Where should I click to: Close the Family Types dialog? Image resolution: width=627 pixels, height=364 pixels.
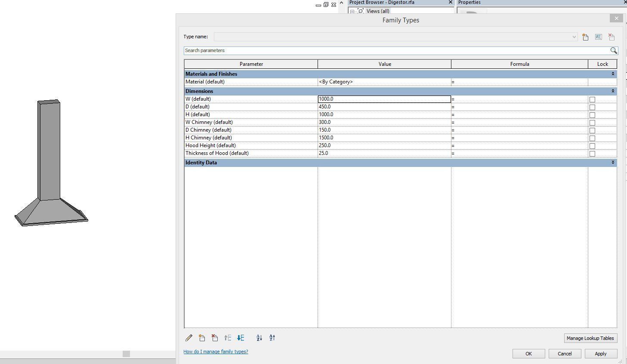point(616,18)
